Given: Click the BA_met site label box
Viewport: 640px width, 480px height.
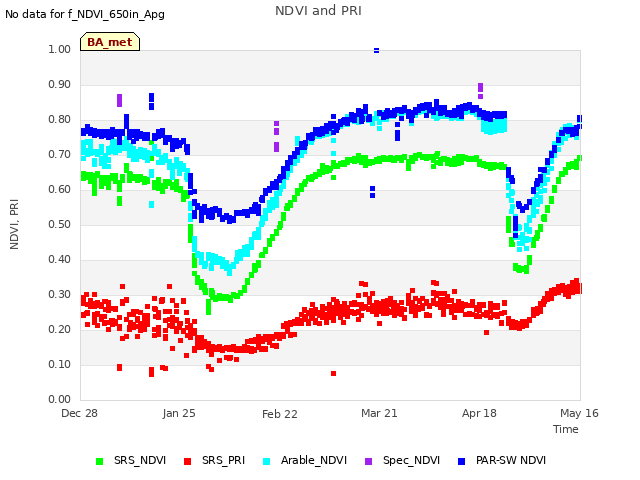Looking at the screenshot, I should point(110,42).
